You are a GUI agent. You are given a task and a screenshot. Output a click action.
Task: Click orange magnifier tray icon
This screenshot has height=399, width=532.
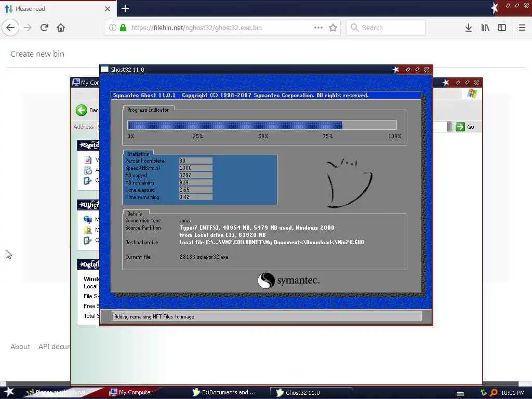pos(494,393)
